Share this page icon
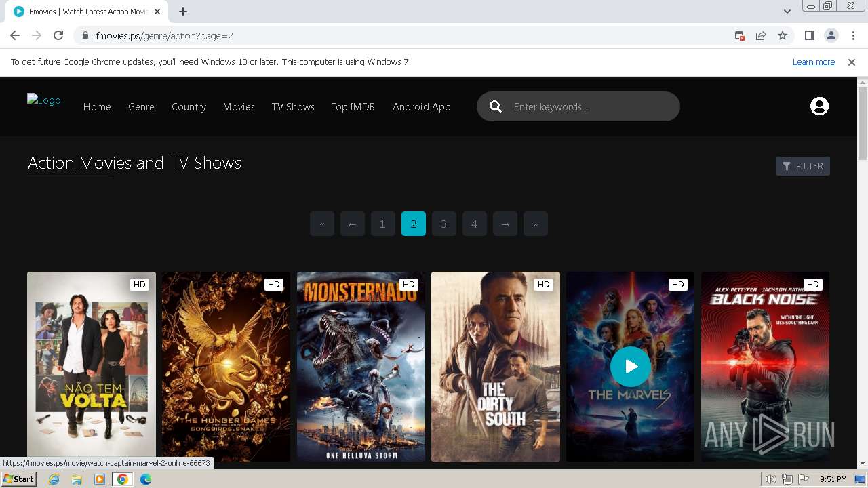The width and height of the screenshot is (868, 488). 761,35
